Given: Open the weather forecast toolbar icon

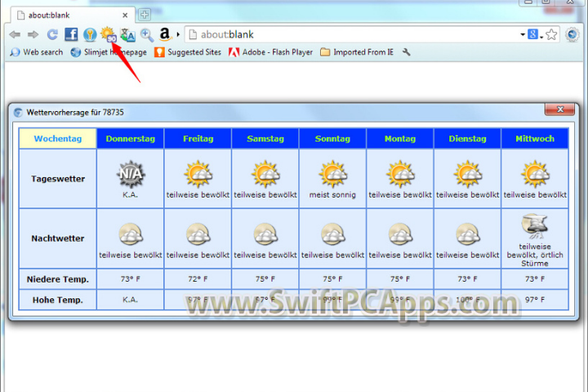Looking at the screenshot, I should pos(108,34).
